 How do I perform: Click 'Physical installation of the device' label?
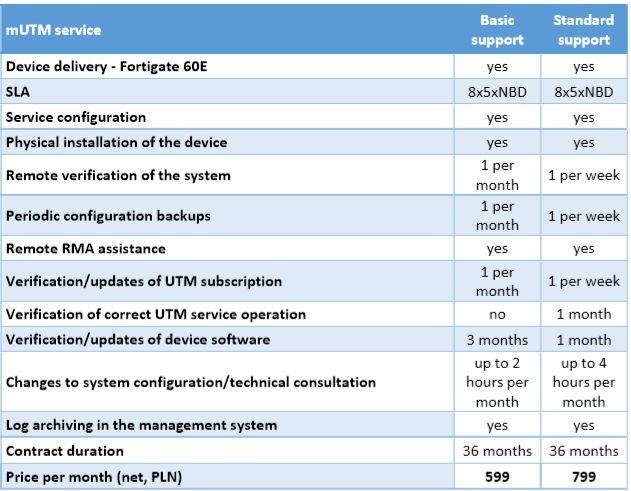(x=116, y=142)
